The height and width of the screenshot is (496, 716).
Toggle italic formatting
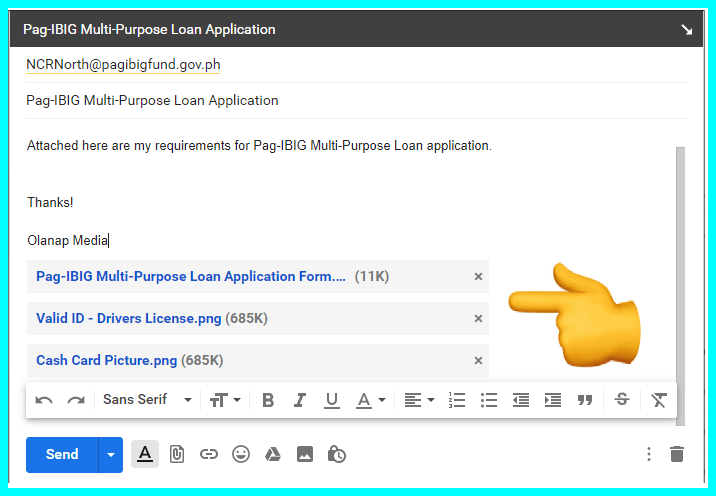click(x=300, y=400)
